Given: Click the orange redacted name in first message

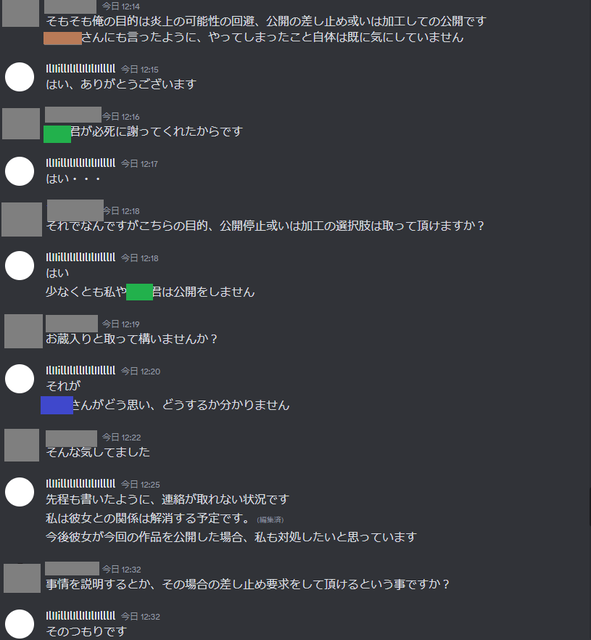Looking at the screenshot, I should click(62, 38).
